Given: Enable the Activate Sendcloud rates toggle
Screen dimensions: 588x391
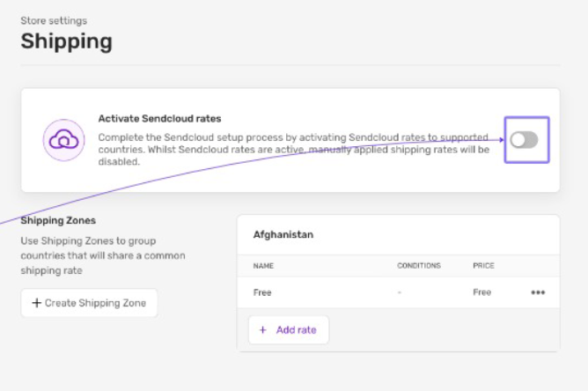Looking at the screenshot, I should tap(524, 140).
